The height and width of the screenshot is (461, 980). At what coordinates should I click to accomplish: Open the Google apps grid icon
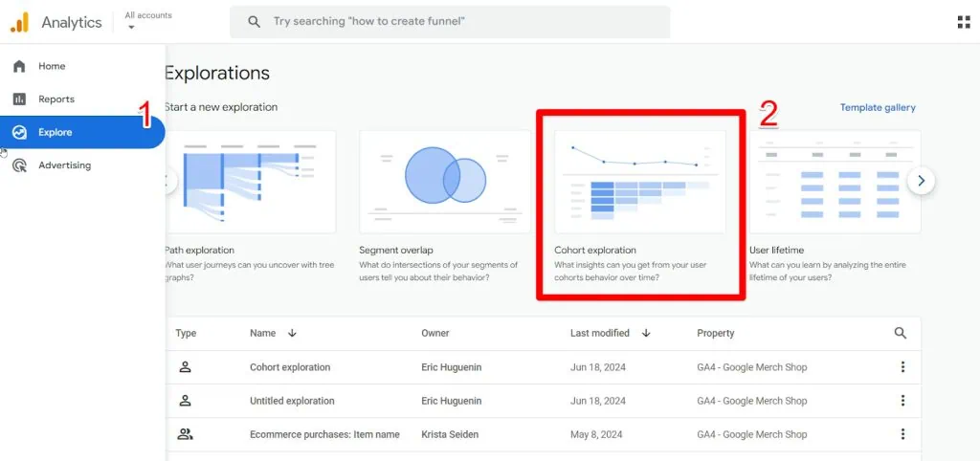963,22
